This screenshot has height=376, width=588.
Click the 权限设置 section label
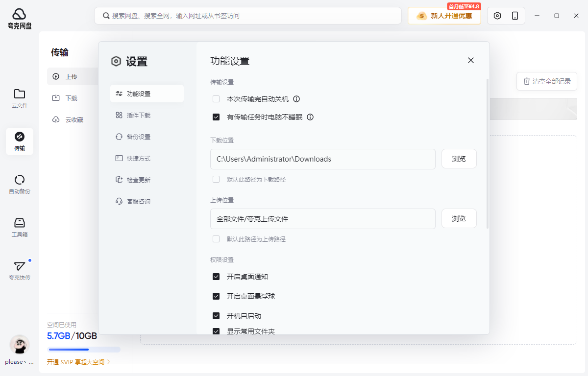point(222,259)
